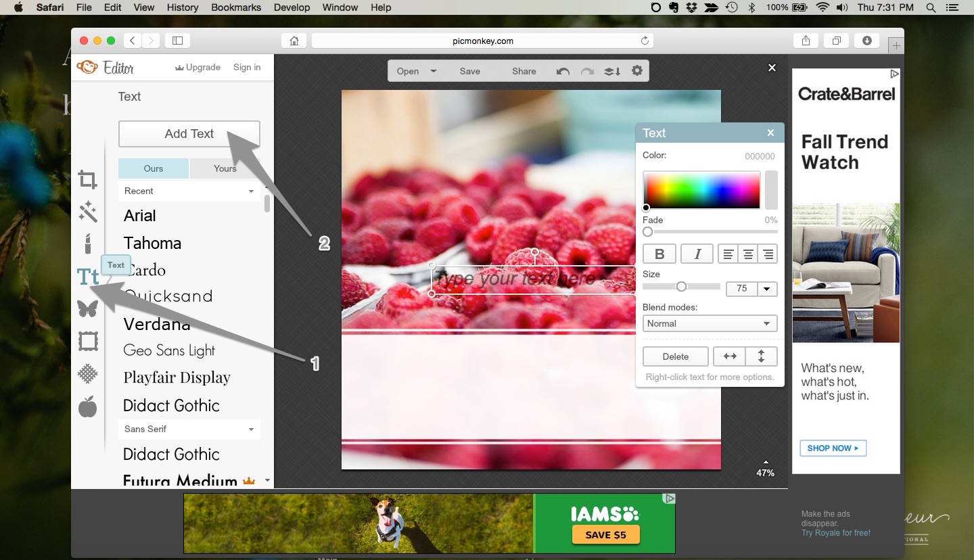974x560 pixels.
Task: Open the Themes apple tool
Action: pyautogui.click(x=87, y=406)
